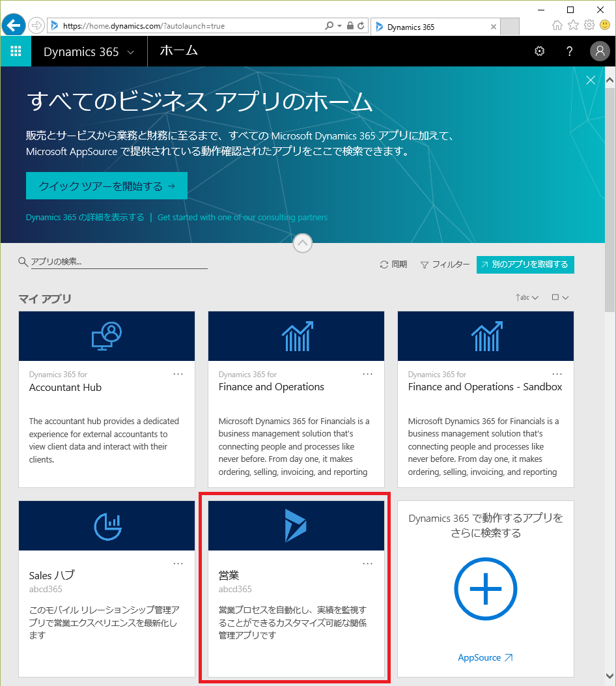Click the address bar lock security icon
616x686 pixels.
click(350, 26)
